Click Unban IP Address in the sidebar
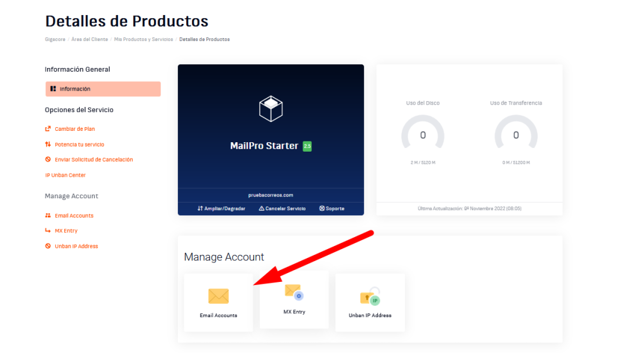Screen dimensions: 644x353 tap(76, 246)
